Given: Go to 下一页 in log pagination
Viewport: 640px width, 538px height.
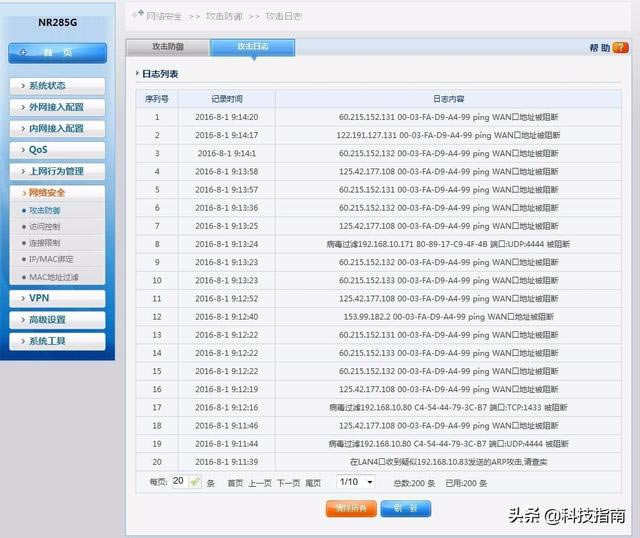Looking at the screenshot, I should 288,482.
